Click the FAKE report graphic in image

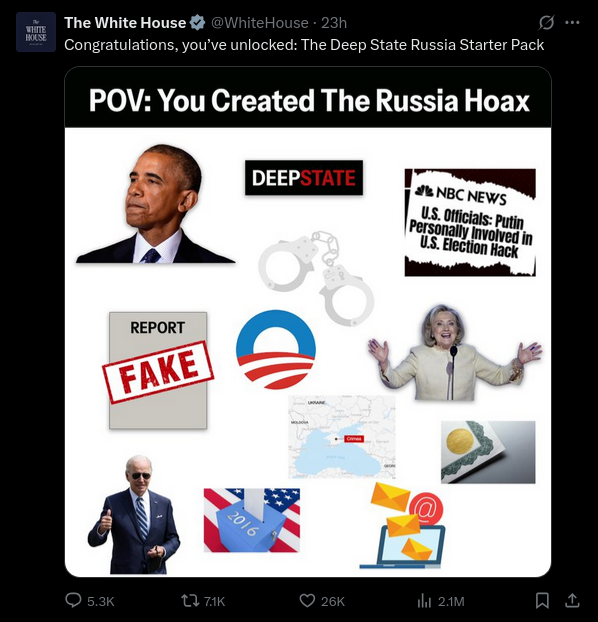(x=158, y=371)
